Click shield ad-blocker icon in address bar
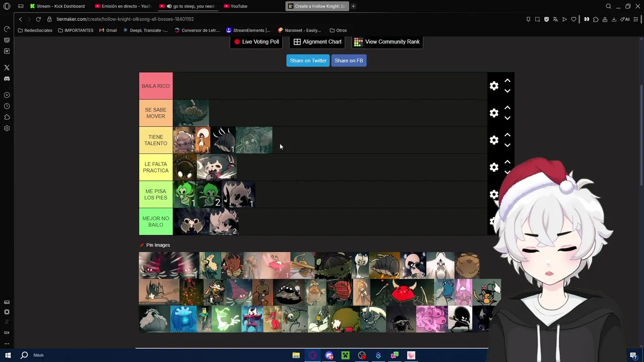 (x=546, y=19)
